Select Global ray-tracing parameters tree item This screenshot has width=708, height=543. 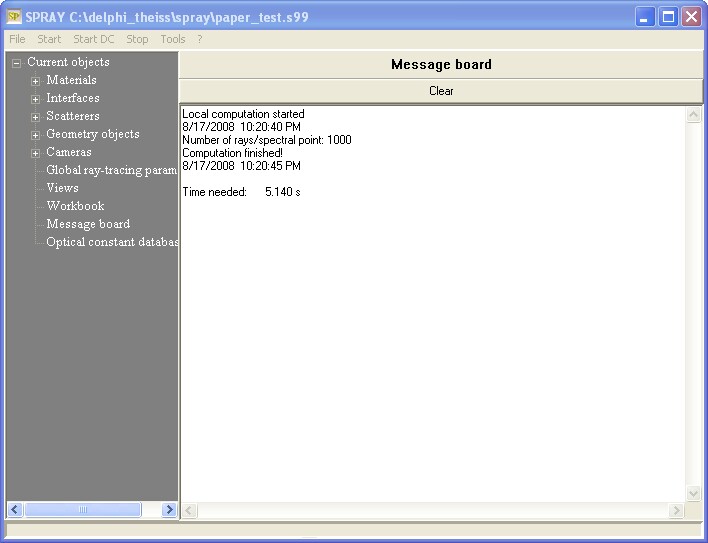click(111, 170)
